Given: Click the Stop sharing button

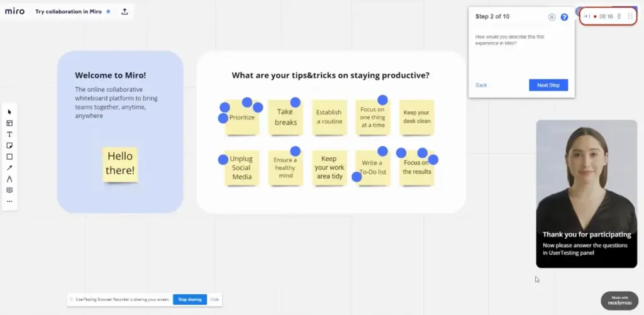Looking at the screenshot, I should pos(190,299).
